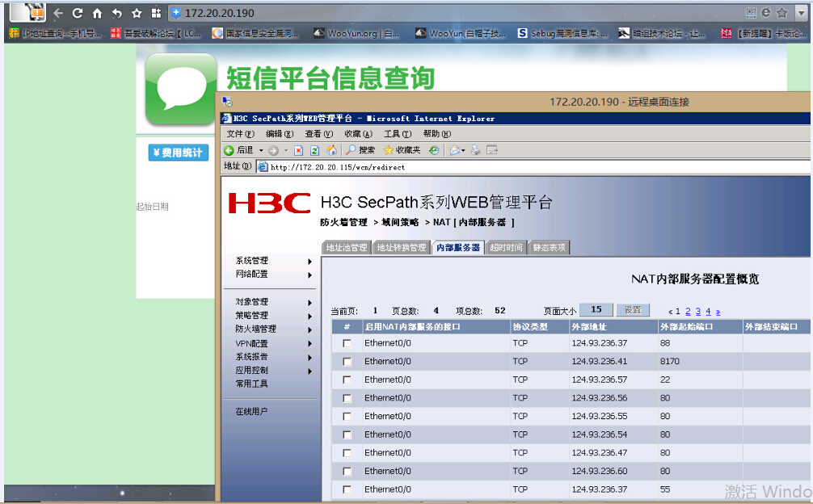Click IE History button
This screenshot has width=813, height=504.
click(434, 150)
